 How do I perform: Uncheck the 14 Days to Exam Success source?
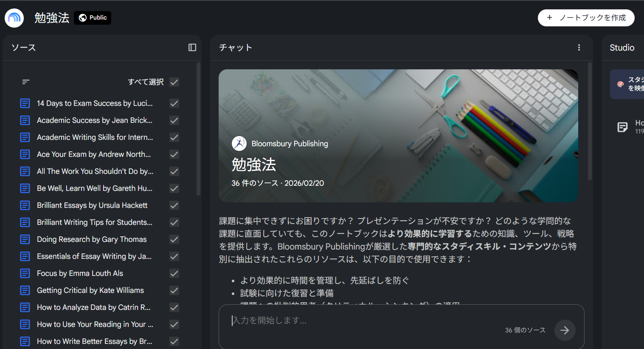174,103
